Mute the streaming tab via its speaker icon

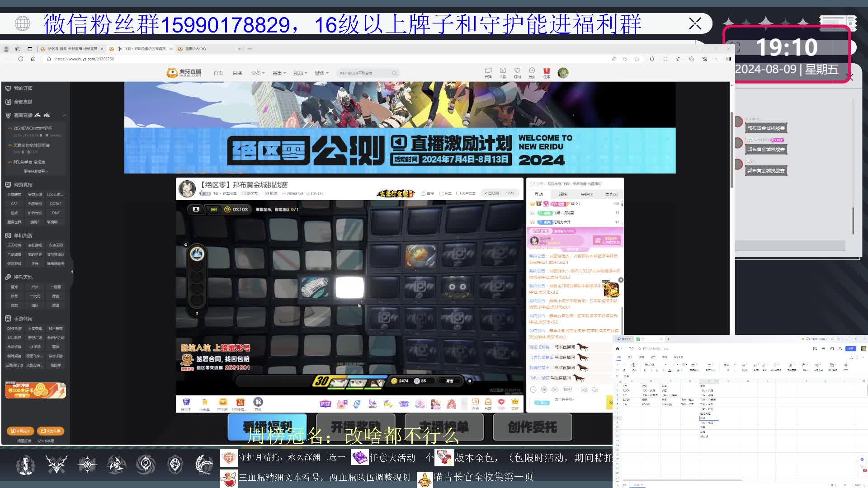(x=118, y=48)
